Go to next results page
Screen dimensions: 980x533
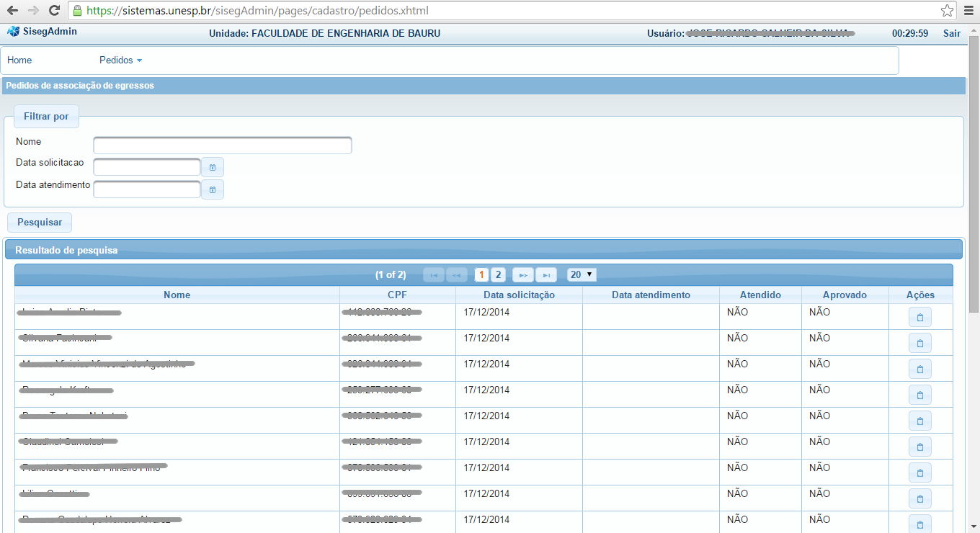pos(523,275)
